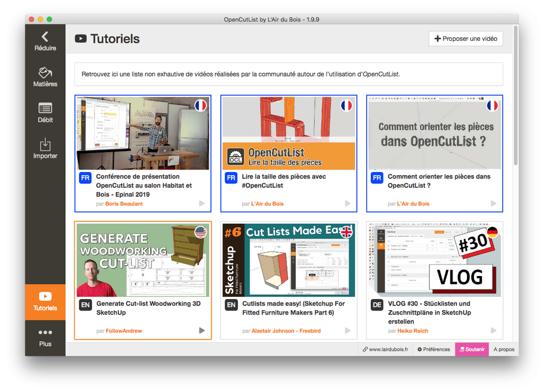The height and width of the screenshot is (392, 544).
Task: Open the A propos about page
Action: pyautogui.click(x=504, y=350)
